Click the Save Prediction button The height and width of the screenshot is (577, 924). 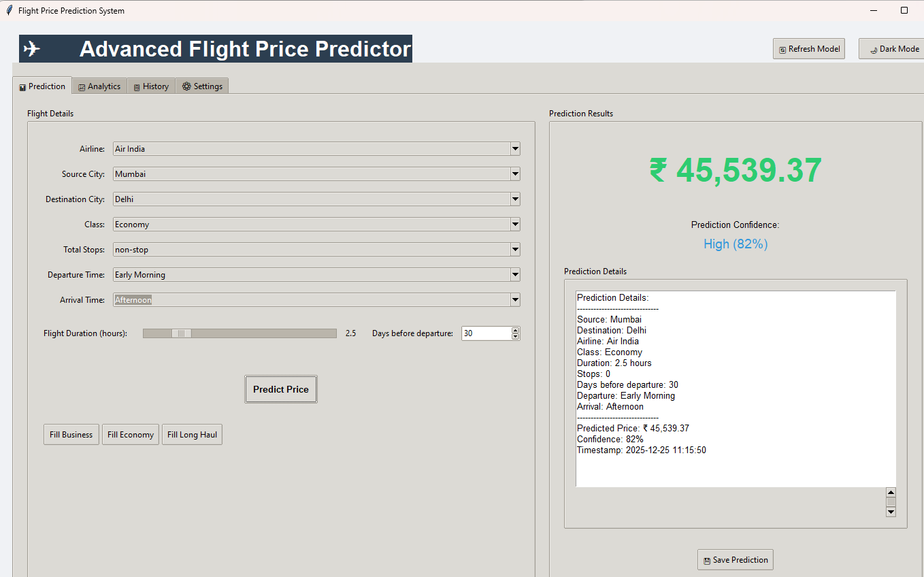pyautogui.click(x=735, y=560)
